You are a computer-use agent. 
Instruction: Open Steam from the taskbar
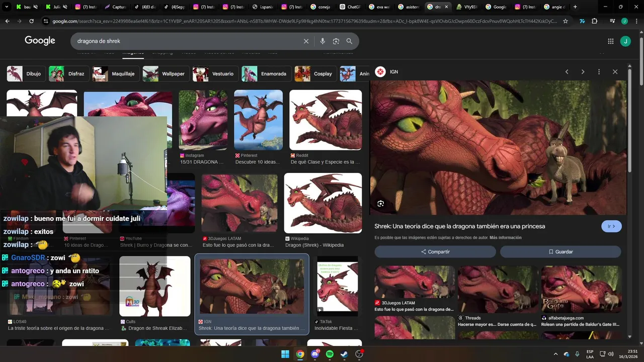coord(345,354)
